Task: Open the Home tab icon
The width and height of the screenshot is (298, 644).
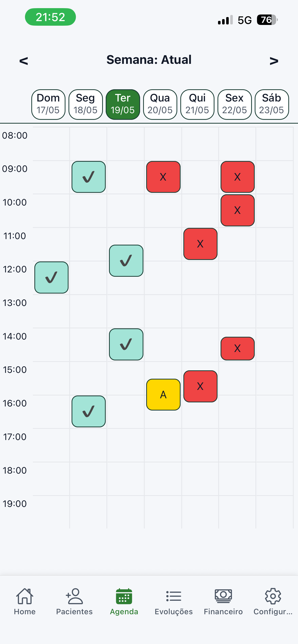Action: (x=25, y=596)
